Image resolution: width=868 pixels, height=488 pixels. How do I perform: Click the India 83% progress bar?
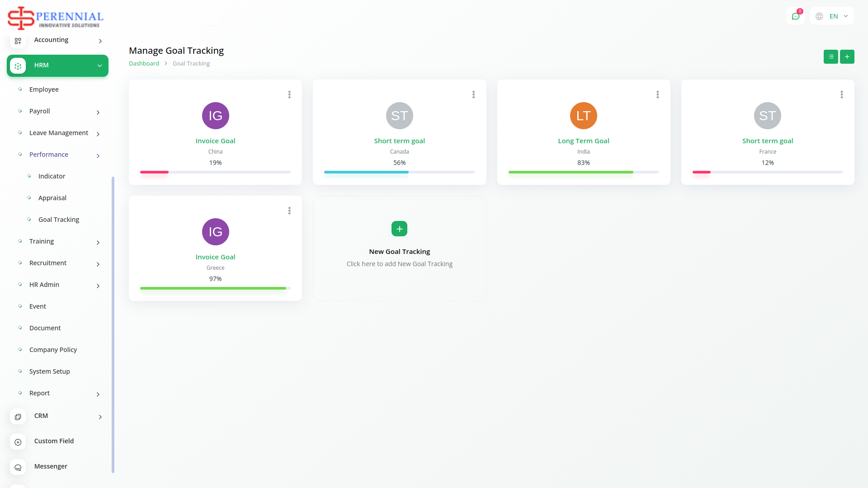tap(583, 172)
